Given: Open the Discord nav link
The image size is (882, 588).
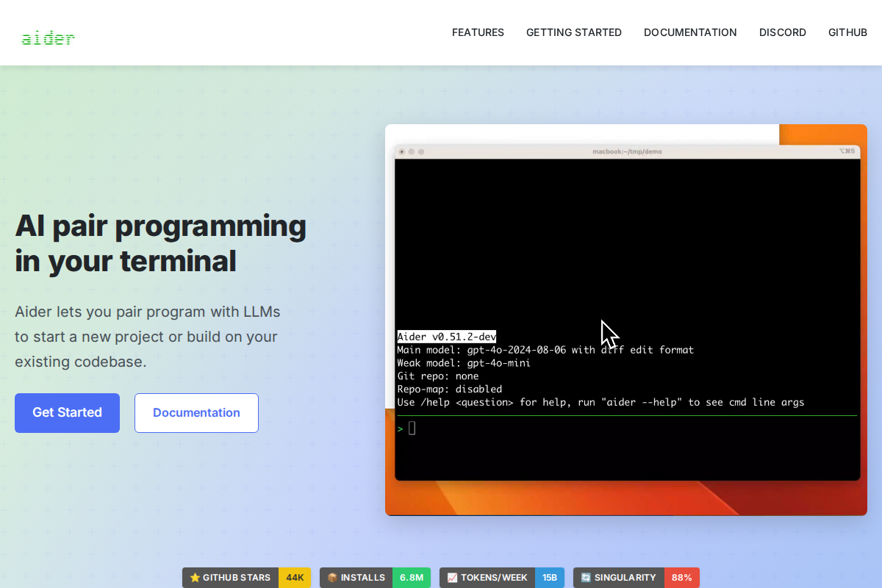Looking at the screenshot, I should pyautogui.click(x=783, y=32).
